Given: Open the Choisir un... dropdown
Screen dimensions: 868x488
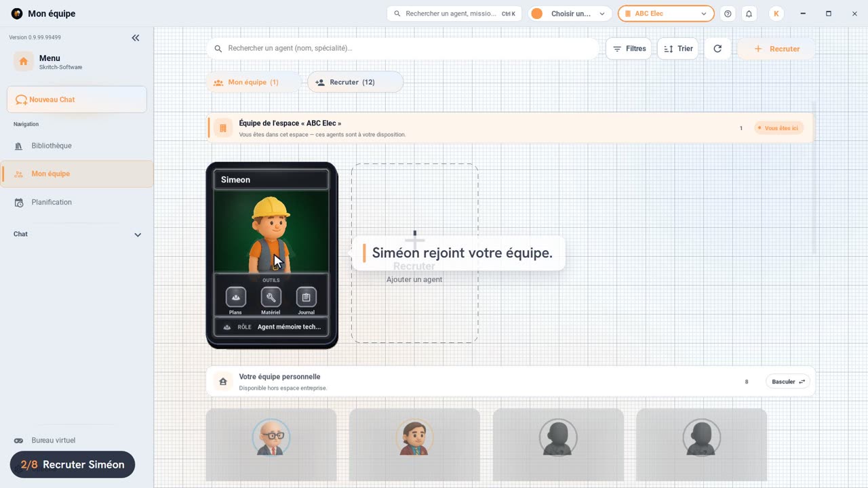Looking at the screenshot, I should [570, 14].
